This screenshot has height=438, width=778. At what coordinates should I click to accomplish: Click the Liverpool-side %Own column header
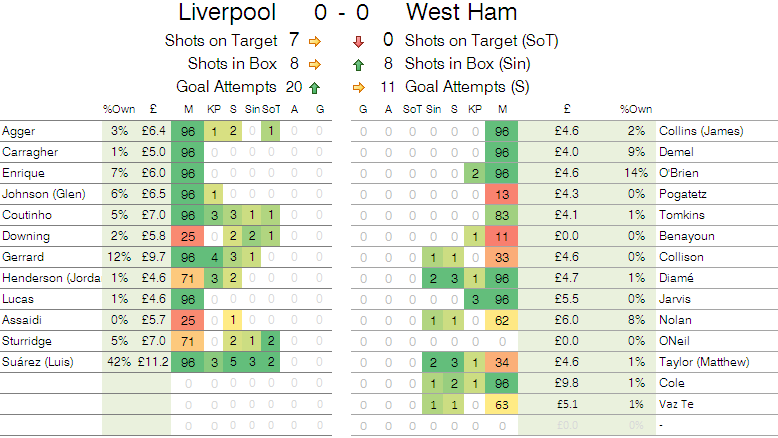pos(116,109)
